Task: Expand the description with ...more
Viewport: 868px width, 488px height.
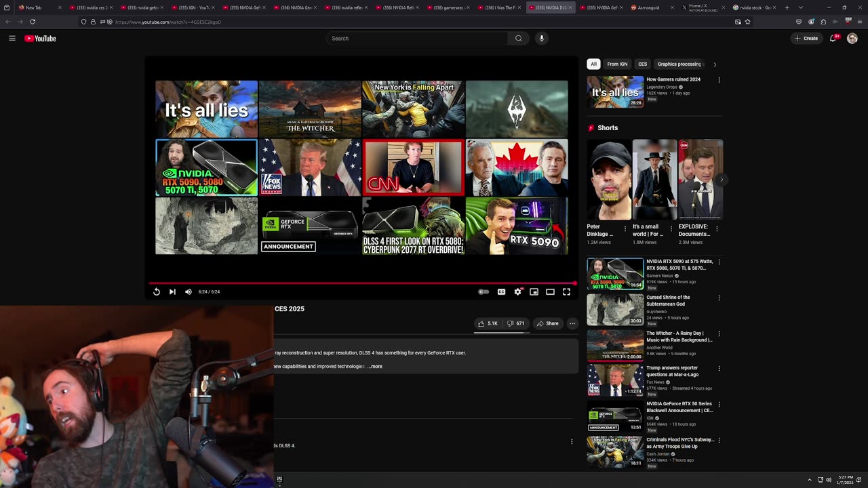Action: pyautogui.click(x=375, y=367)
